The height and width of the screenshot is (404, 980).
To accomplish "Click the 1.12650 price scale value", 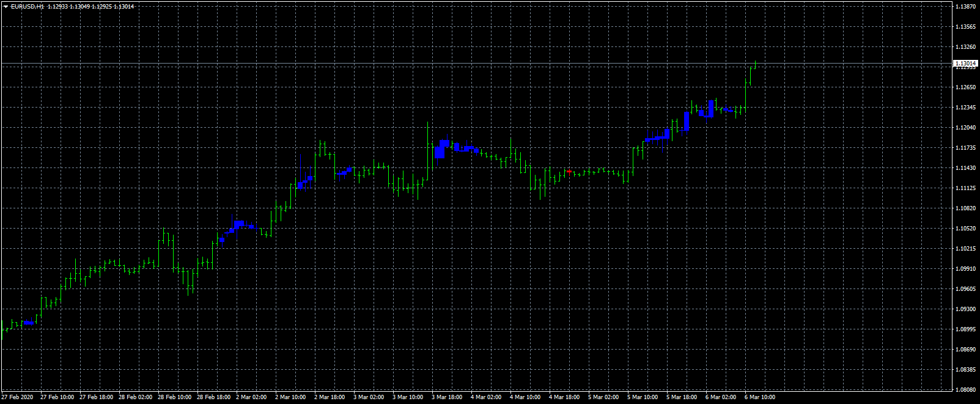I will [x=965, y=87].
